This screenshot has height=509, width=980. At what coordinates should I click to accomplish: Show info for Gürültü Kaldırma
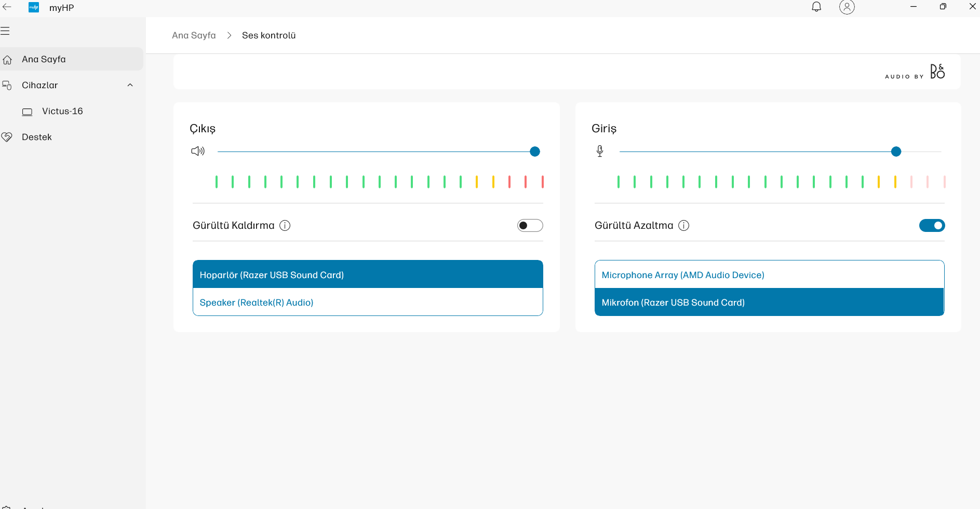click(285, 225)
